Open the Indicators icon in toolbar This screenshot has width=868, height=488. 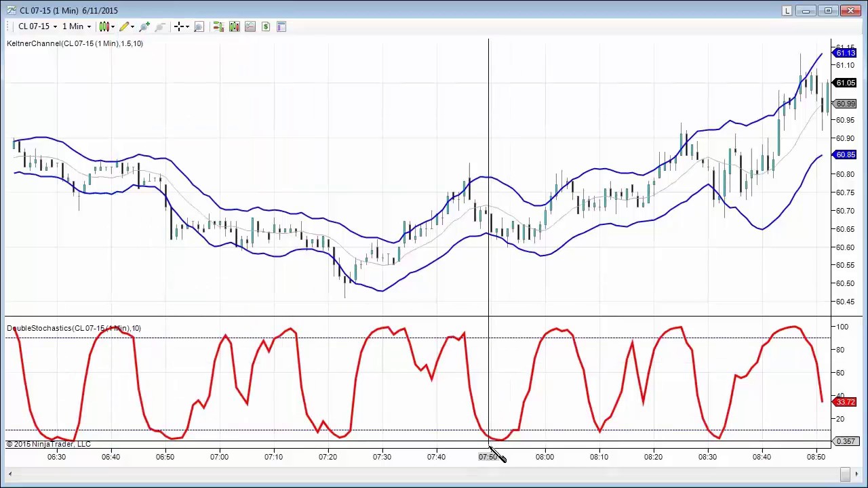tap(234, 26)
